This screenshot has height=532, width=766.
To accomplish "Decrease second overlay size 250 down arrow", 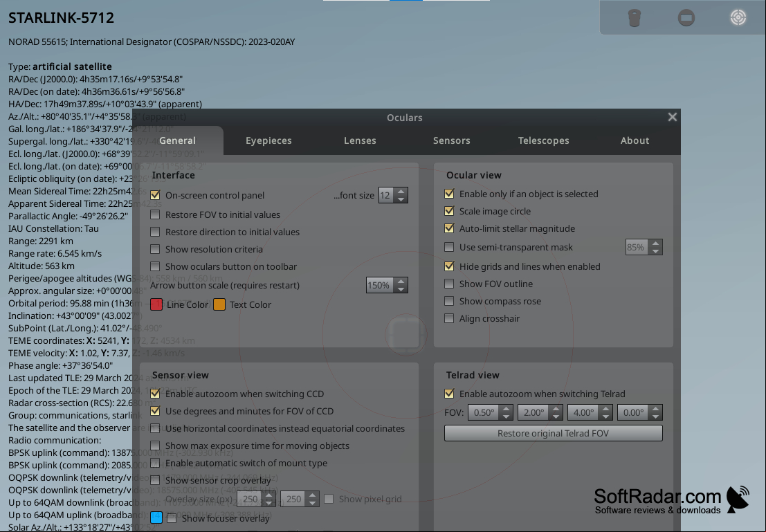I will click(312, 503).
